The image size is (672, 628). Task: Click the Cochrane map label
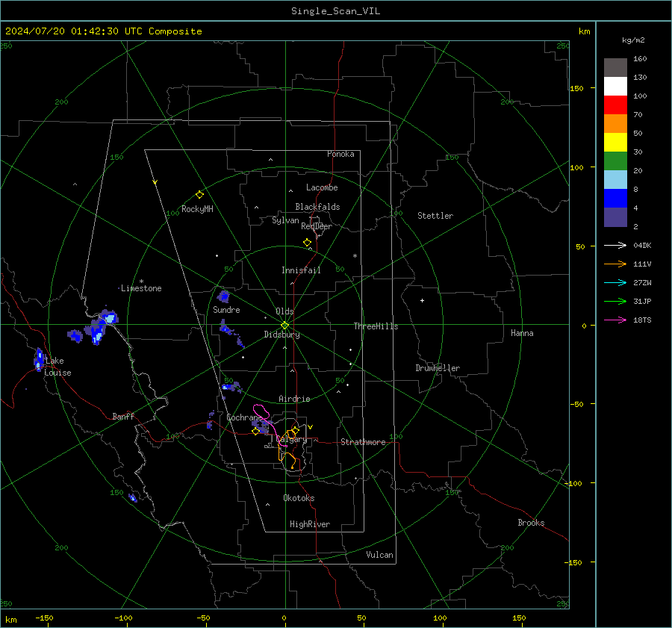click(x=244, y=417)
